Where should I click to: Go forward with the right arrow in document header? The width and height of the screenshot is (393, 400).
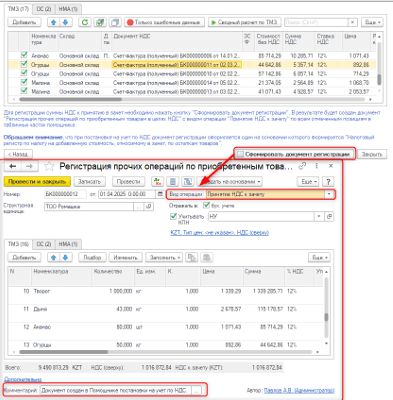pyautogui.click(x=30, y=166)
